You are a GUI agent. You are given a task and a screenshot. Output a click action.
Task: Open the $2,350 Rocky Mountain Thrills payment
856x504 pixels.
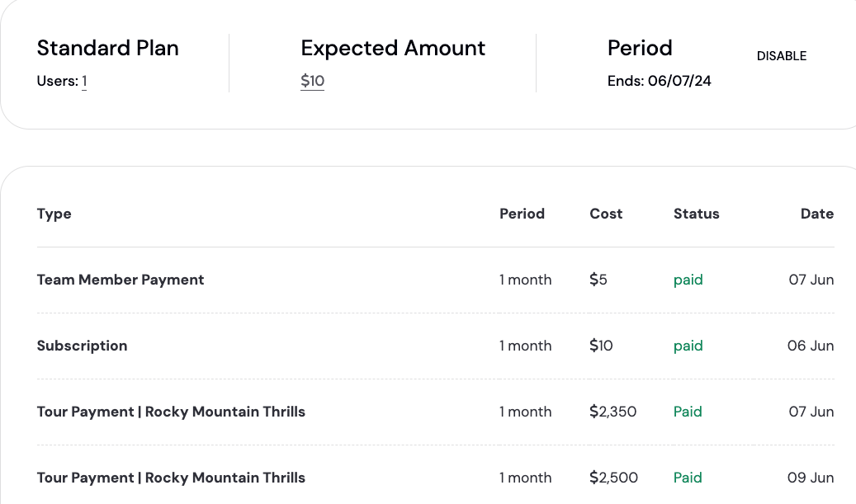[435, 412]
